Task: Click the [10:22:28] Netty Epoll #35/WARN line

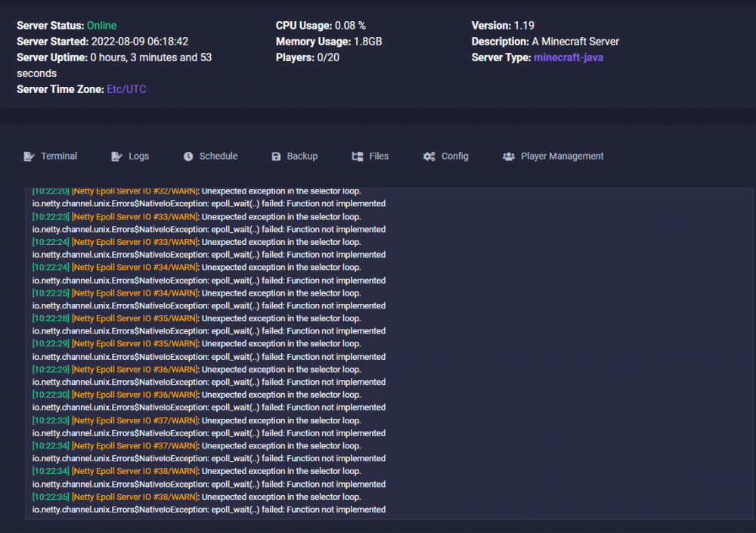Action: click(197, 318)
